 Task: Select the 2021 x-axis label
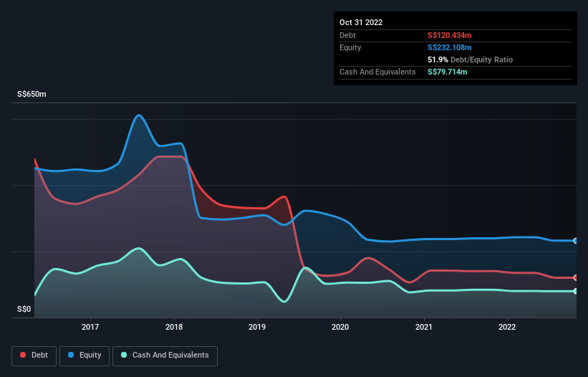[424, 327]
